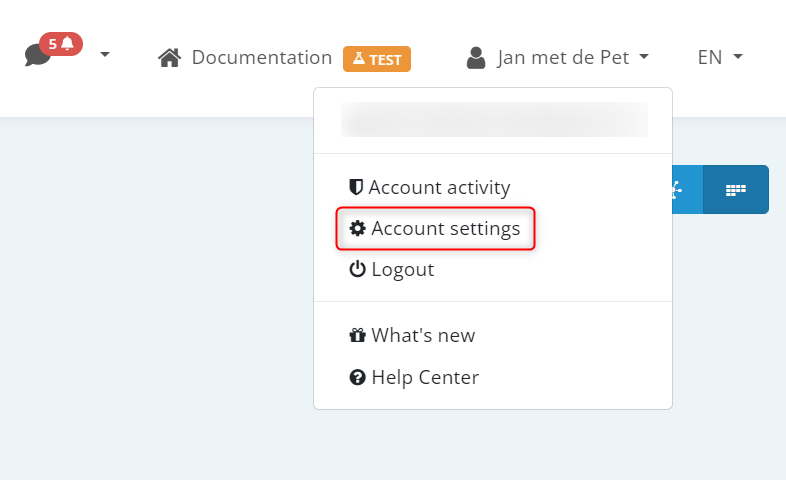The image size is (786, 480).
Task: Click the orange TEST flask badge
Action: pos(377,59)
